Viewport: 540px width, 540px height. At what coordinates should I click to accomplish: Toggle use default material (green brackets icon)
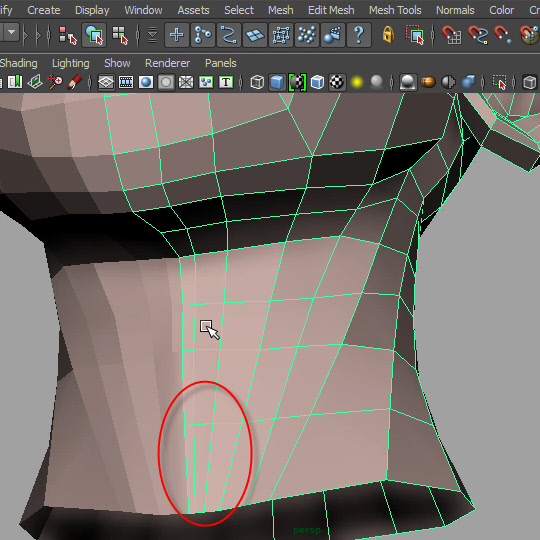point(297,82)
